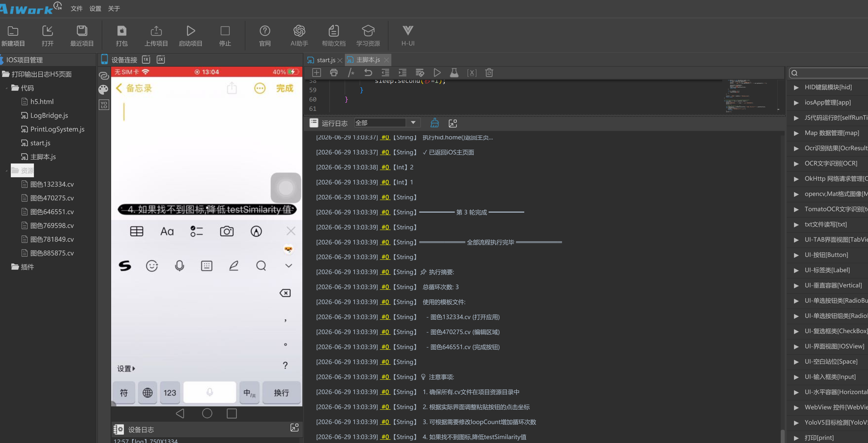The height and width of the screenshot is (443, 868).
Task: Open the H-UI designer icon
Action: [408, 36]
